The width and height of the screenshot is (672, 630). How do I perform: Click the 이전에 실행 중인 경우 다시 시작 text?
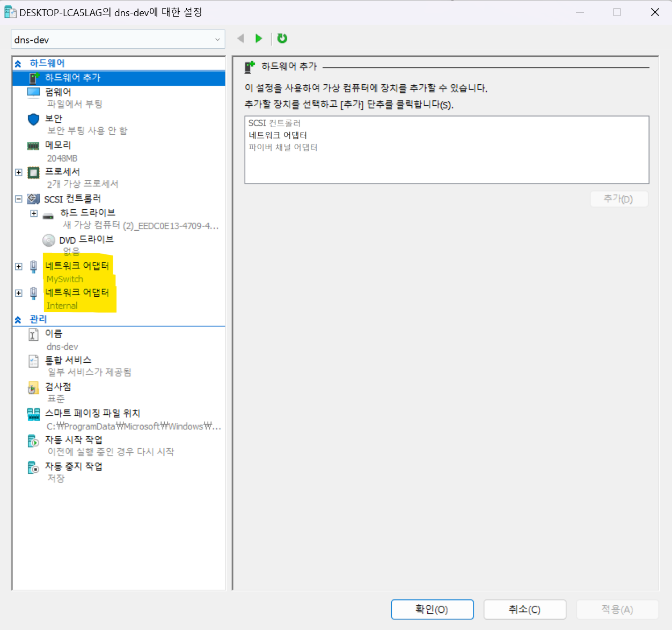(111, 452)
